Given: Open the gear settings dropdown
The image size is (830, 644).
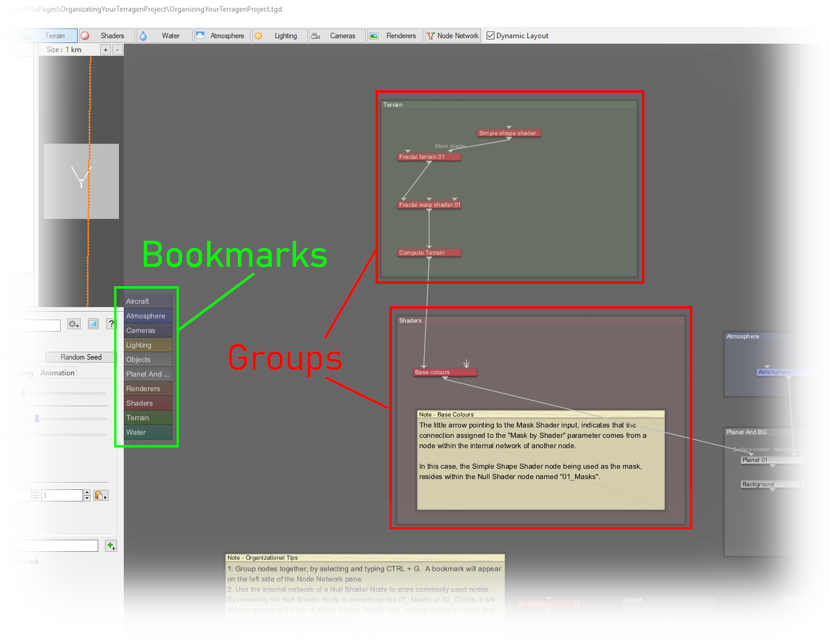Looking at the screenshot, I should point(74,324).
